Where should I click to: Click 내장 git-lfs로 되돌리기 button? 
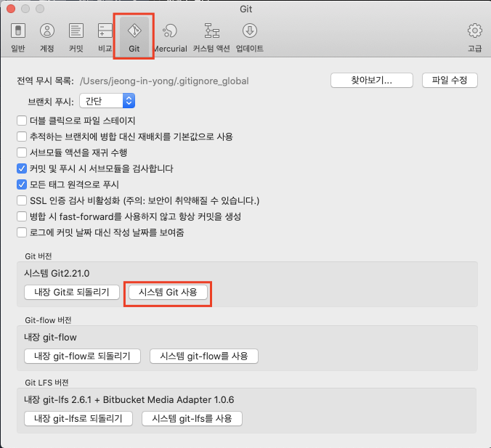(78, 418)
